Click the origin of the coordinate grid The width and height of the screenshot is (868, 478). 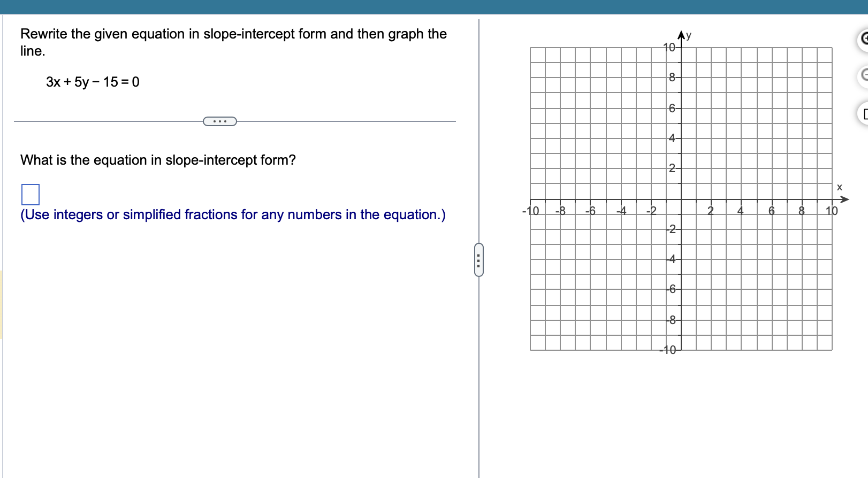pos(681,199)
